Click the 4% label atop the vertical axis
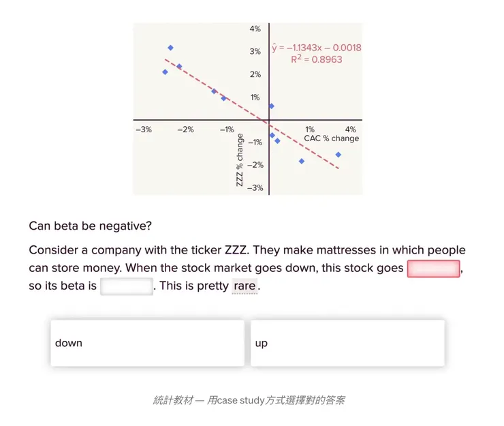 [255, 29]
